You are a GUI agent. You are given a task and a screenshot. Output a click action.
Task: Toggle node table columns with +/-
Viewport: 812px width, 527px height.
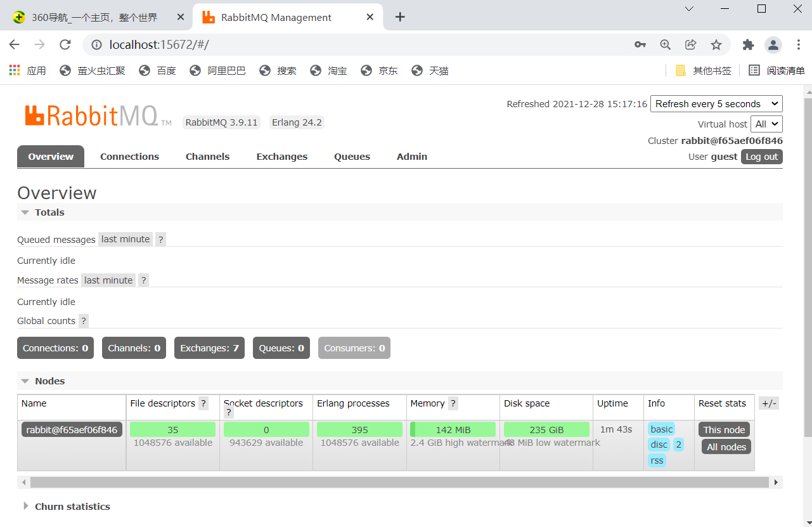(769, 403)
